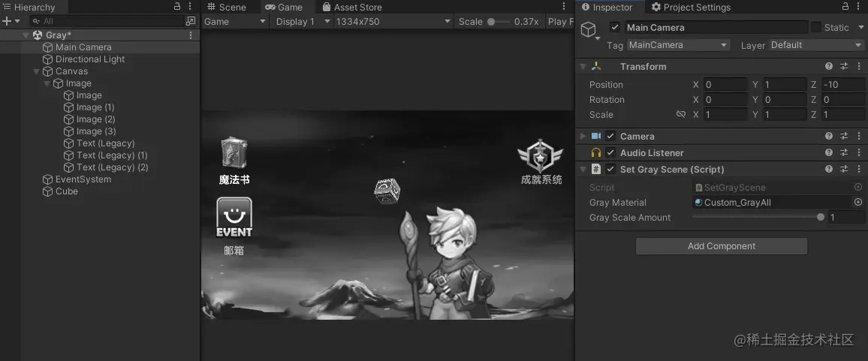This screenshot has width=868, height=361.
Task: Switch to Project Settings tab
Action: [x=691, y=8]
